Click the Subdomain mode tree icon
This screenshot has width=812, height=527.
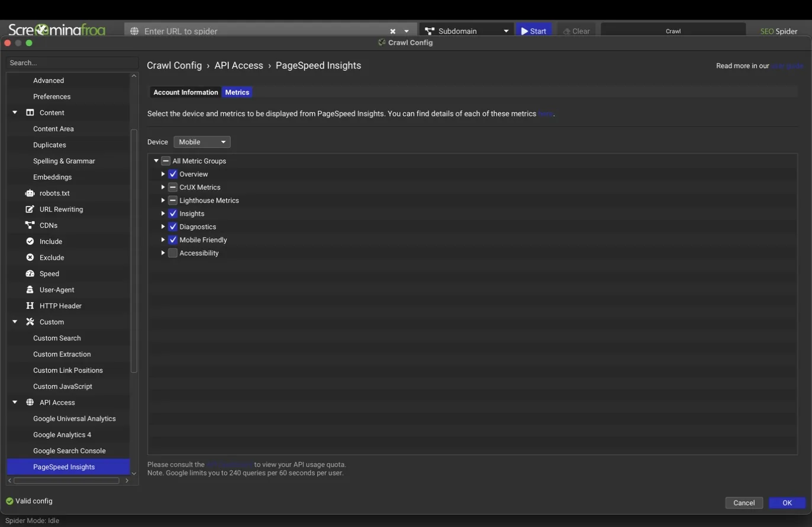[x=430, y=31]
